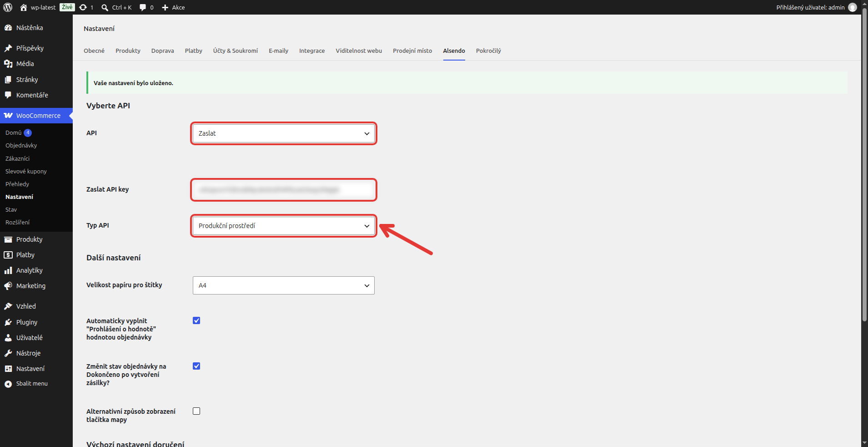Open Typ API dropdown Produkční prostředí
Image resolution: width=868 pixels, height=447 pixels.
click(x=284, y=226)
